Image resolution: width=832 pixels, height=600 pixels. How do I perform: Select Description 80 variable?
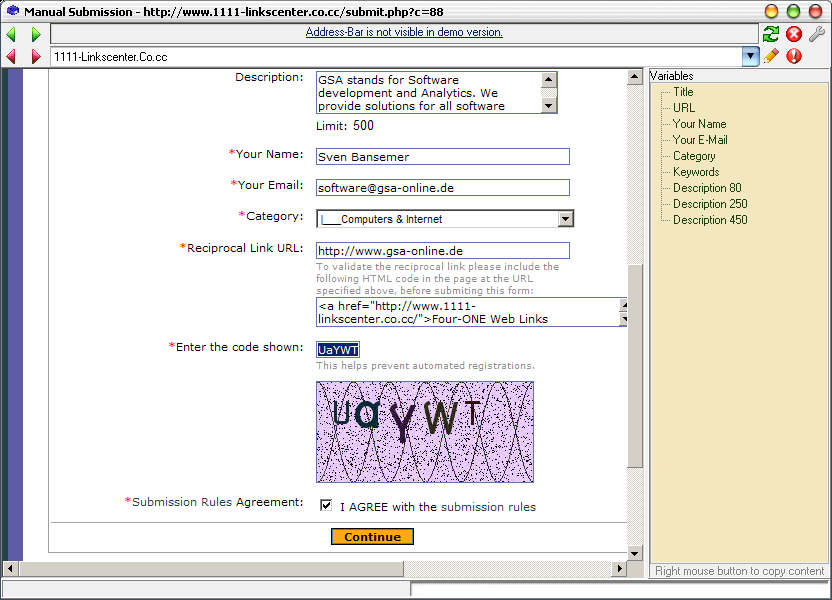click(707, 187)
